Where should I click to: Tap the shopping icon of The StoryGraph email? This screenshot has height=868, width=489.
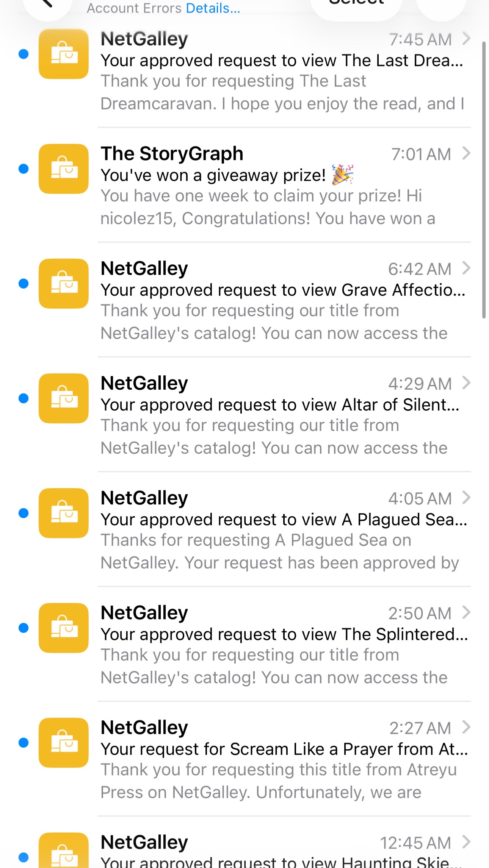64,169
